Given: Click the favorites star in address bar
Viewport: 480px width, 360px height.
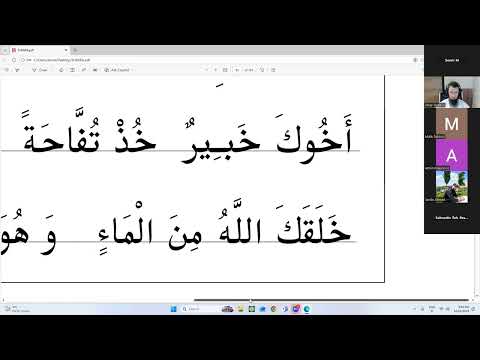Looking at the screenshot, I should pyautogui.click(x=415, y=60).
